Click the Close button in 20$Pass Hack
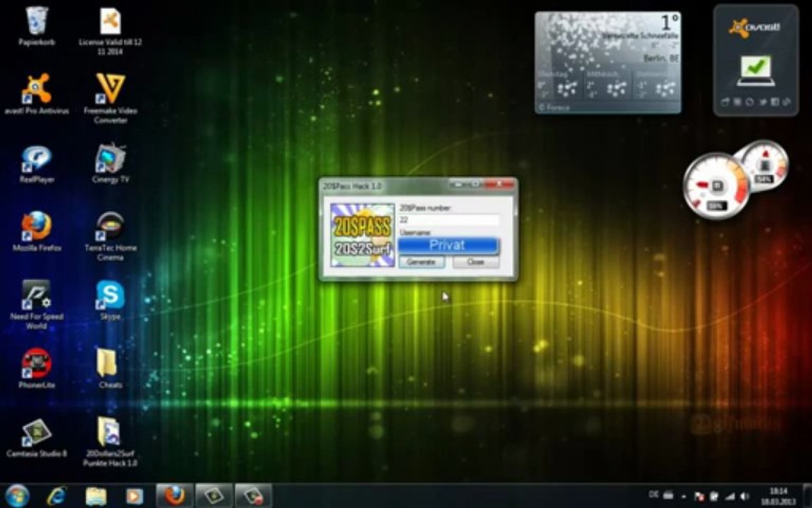Screen dimensions: 812x508 tap(476, 262)
